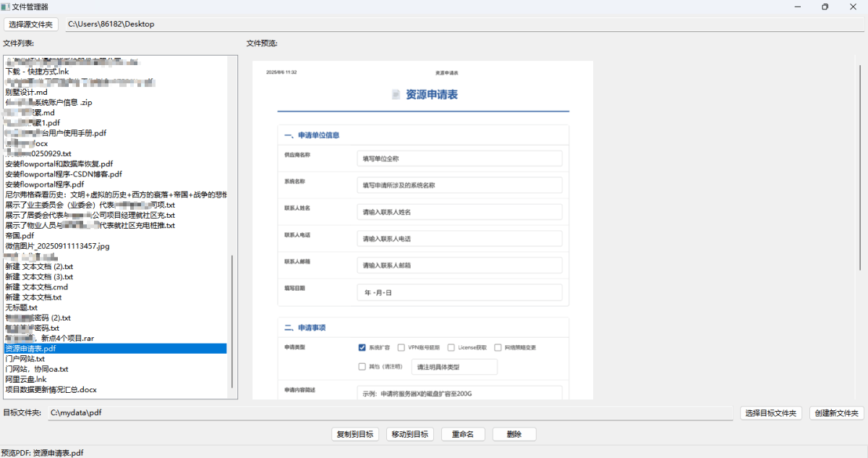
Task: Click the 目标文件夹 path field
Action: pyautogui.click(x=391, y=413)
